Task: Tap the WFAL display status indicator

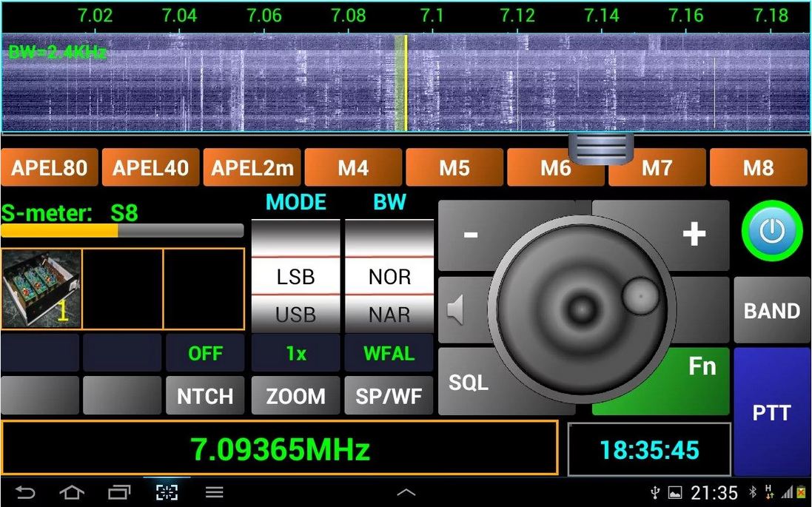Action: pos(389,353)
